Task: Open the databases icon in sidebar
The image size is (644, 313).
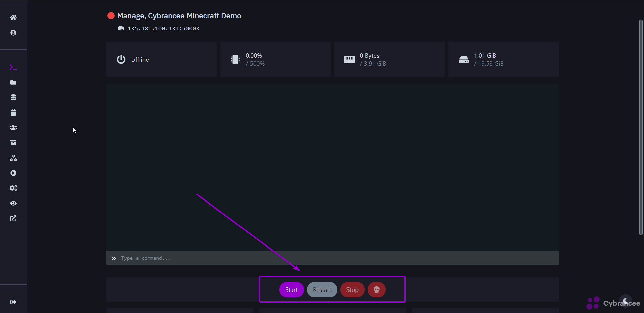Action: coord(13,97)
